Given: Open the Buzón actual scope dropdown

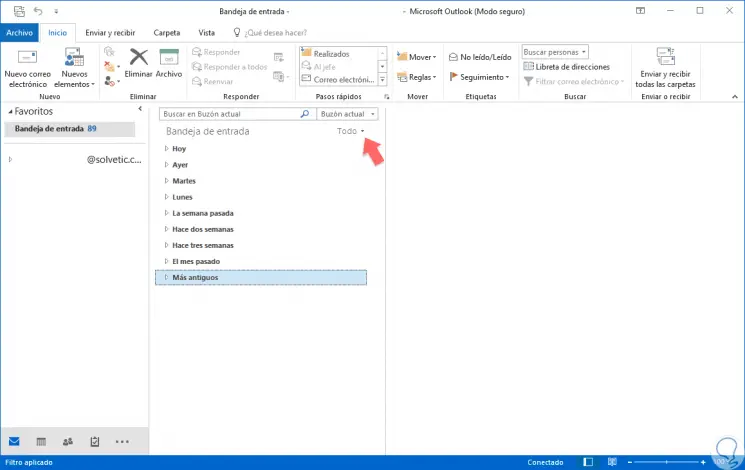Looking at the screenshot, I should [x=349, y=114].
